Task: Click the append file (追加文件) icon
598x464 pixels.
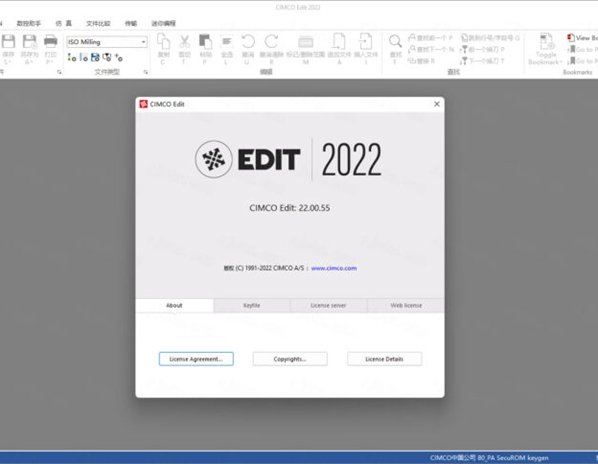Action: tap(339, 41)
